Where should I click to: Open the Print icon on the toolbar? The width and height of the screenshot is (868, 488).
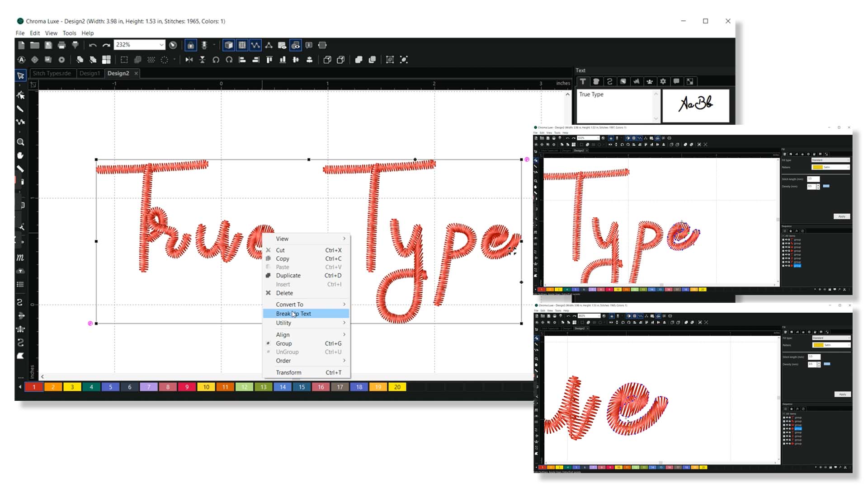61,45
